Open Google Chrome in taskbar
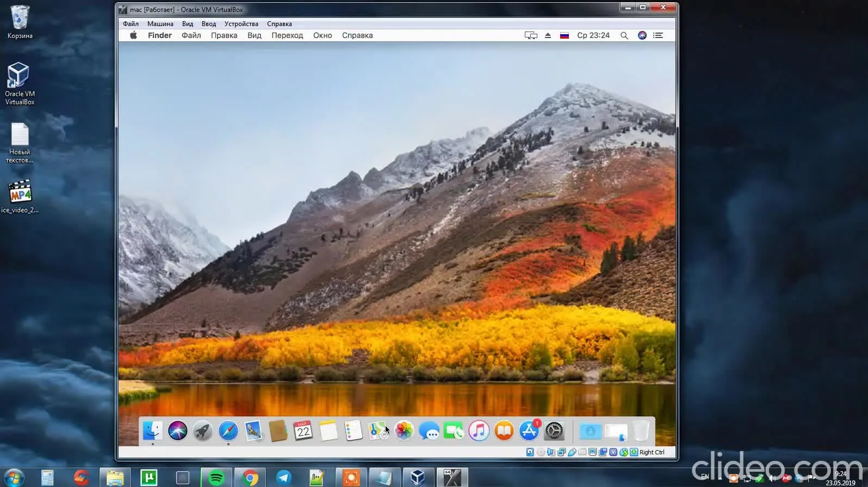This screenshot has height=487, width=868. point(250,478)
